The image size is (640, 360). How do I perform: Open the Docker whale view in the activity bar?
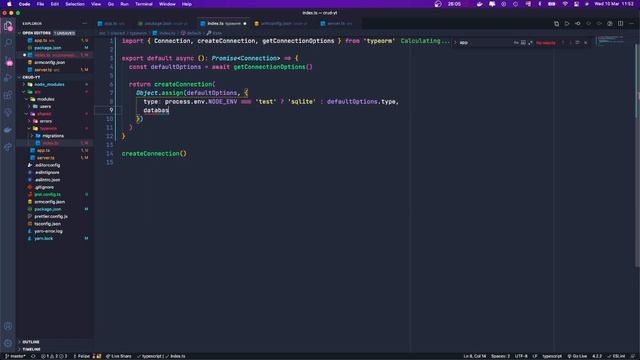[8, 130]
